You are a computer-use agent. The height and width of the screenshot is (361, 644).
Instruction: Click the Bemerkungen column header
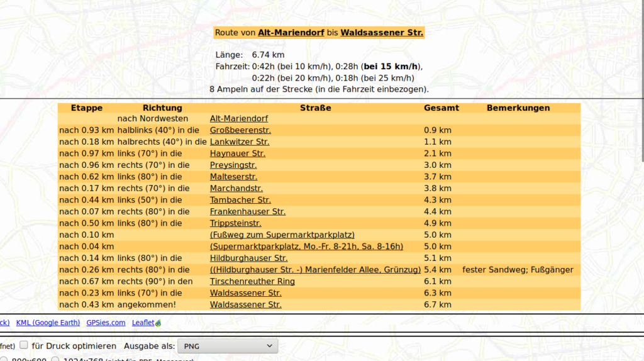pos(518,108)
